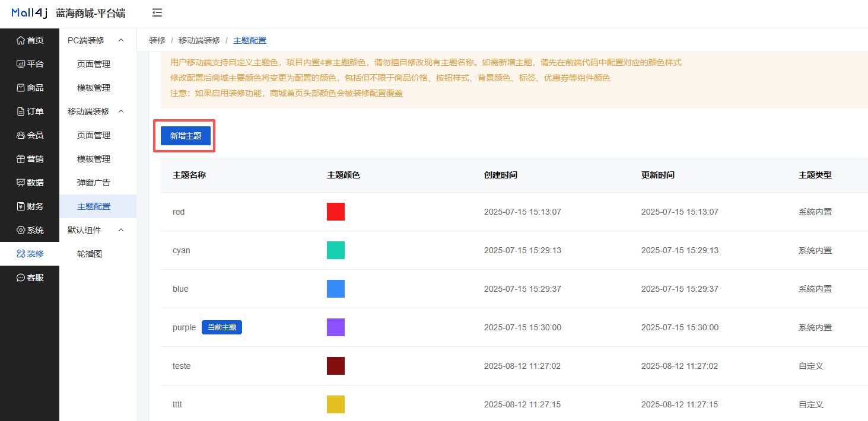This screenshot has height=421, width=868.
Task: Open 客服 in the main sidebar
Action: tap(30, 278)
